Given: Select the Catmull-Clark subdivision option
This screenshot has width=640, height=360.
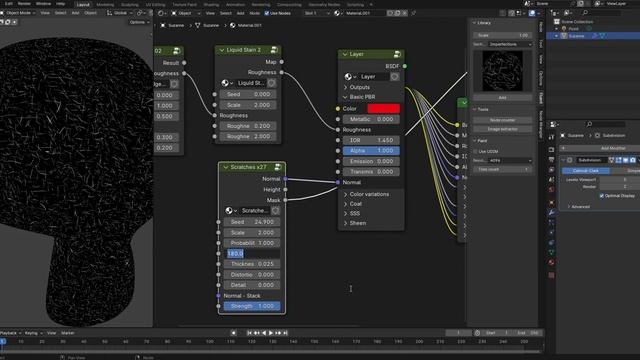Looking at the screenshot, I should point(586,171).
